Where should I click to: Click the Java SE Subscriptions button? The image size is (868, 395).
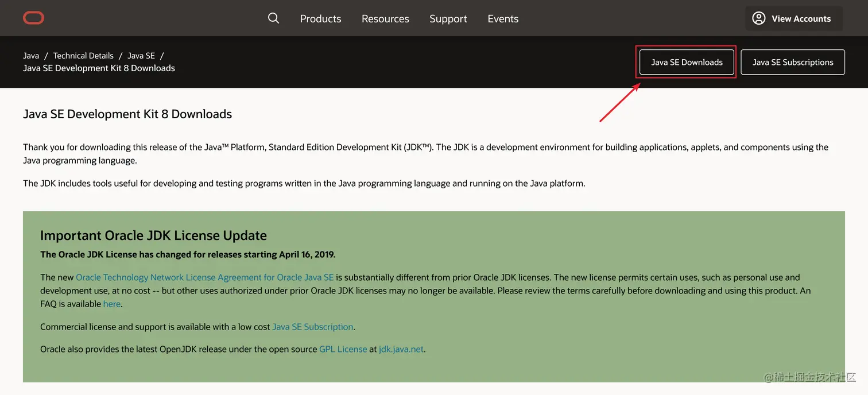click(792, 62)
